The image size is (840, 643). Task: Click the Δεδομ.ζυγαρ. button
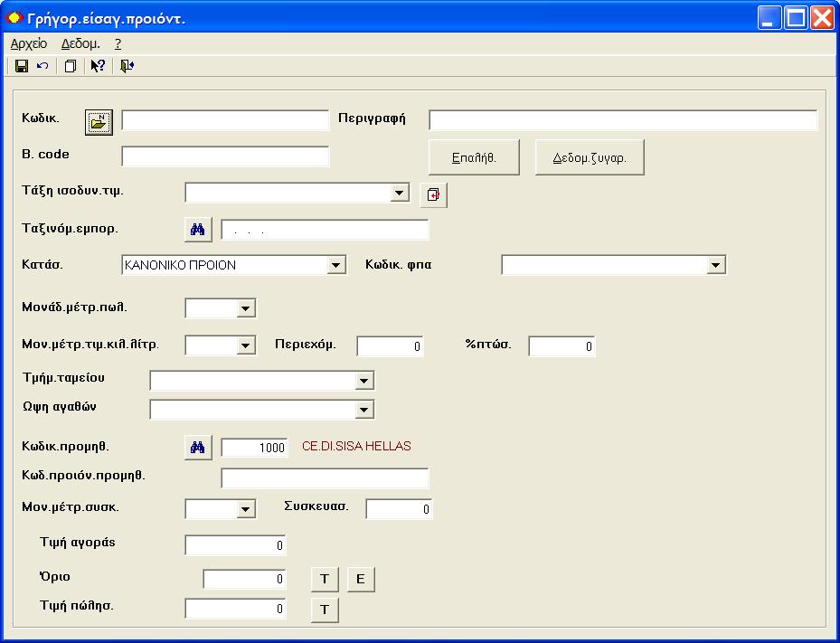(x=590, y=157)
